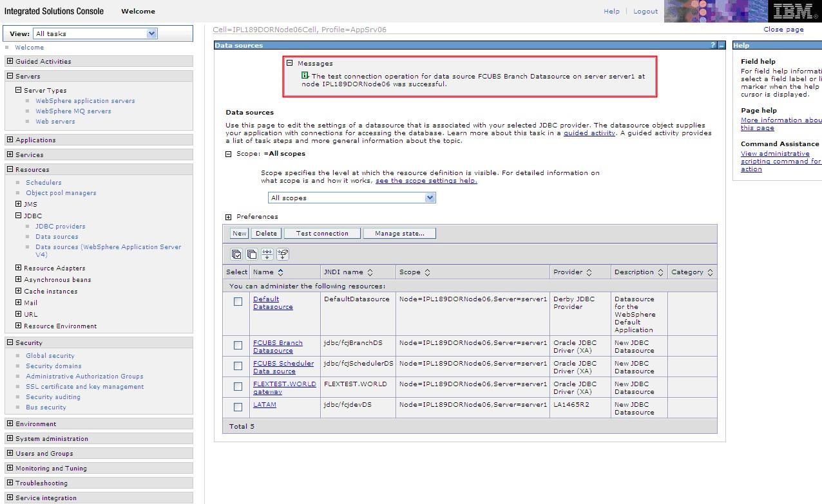822x504 pixels.
Task: Show the table filter view icon
Action: point(267,254)
